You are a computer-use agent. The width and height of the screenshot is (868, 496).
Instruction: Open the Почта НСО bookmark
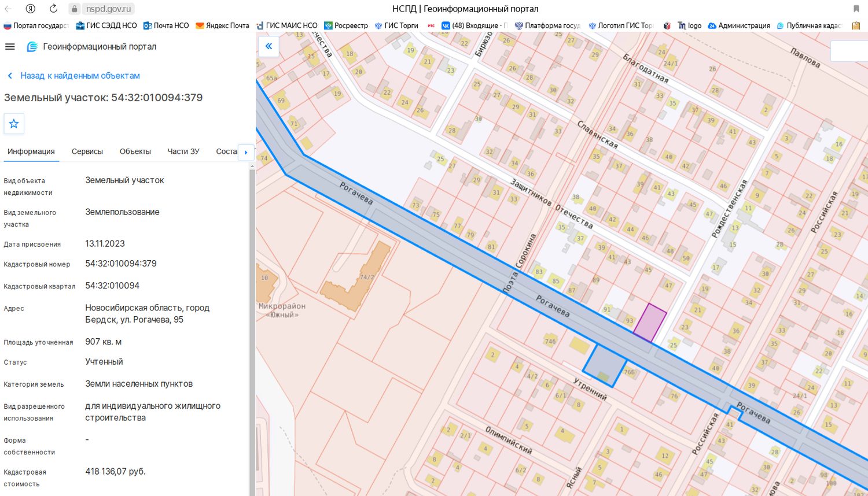[166, 25]
